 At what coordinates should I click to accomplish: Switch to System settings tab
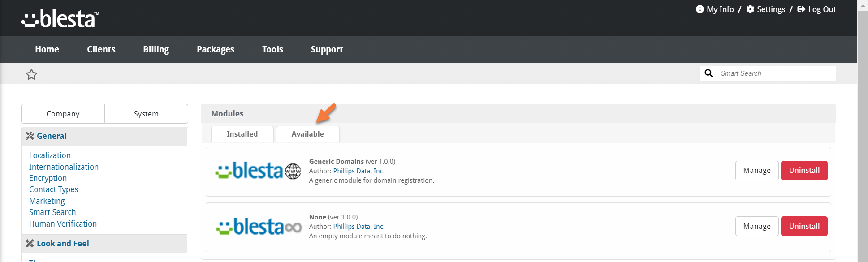[146, 114]
